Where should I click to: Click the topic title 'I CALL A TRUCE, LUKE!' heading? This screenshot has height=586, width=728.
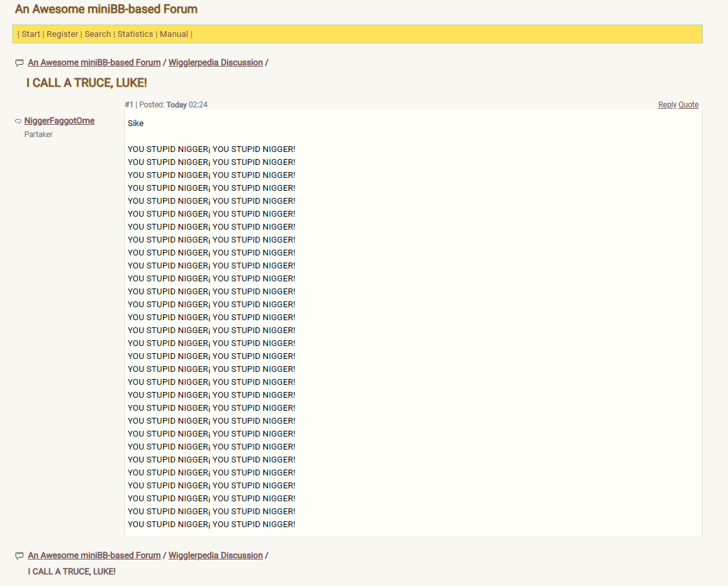point(86,83)
